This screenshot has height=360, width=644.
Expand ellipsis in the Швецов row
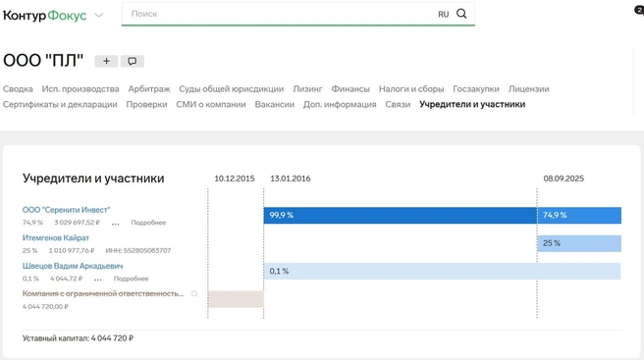(x=98, y=280)
